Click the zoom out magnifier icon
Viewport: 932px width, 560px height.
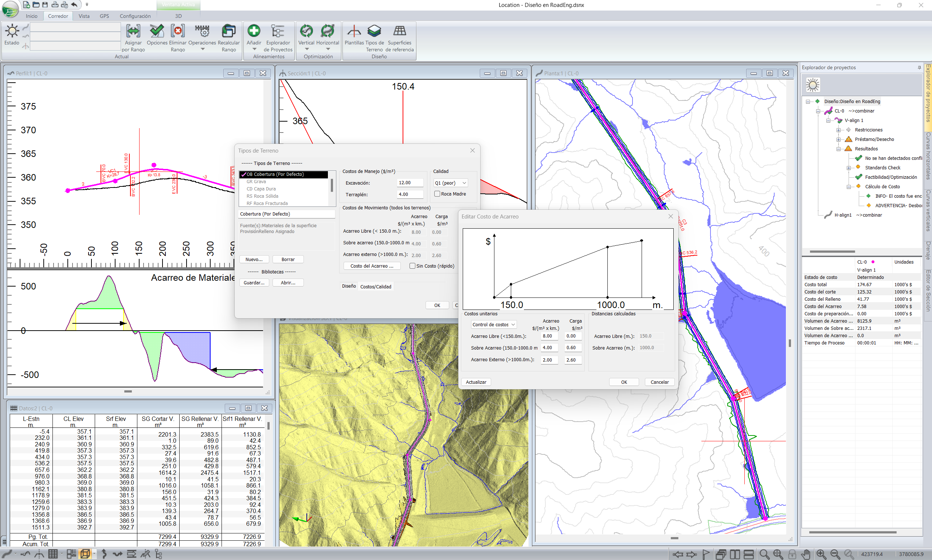click(x=835, y=554)
